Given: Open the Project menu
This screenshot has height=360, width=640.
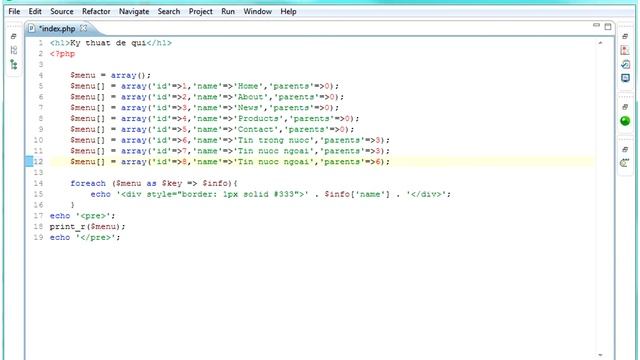Looking at the screenshot, I should tap(200, 11).
